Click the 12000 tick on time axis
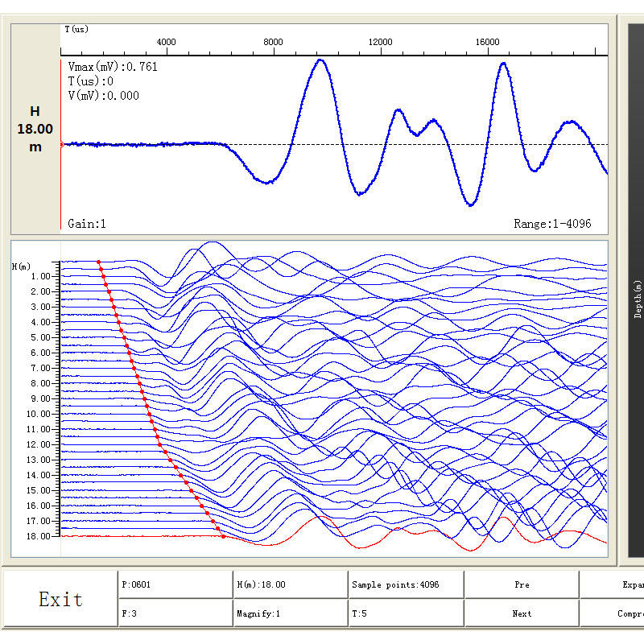Screen dimensions: 644x644 380,42
